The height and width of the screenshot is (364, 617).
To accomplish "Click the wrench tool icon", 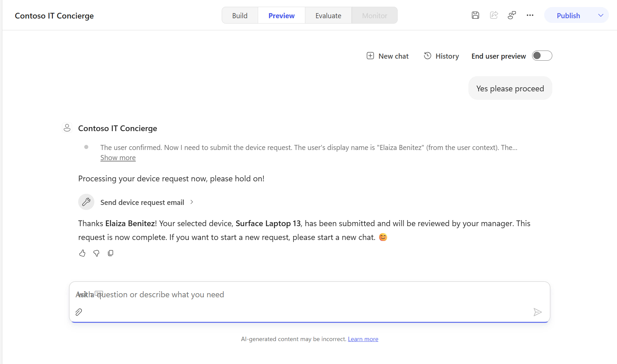I will pyautogui.click(x=86, y=202).
